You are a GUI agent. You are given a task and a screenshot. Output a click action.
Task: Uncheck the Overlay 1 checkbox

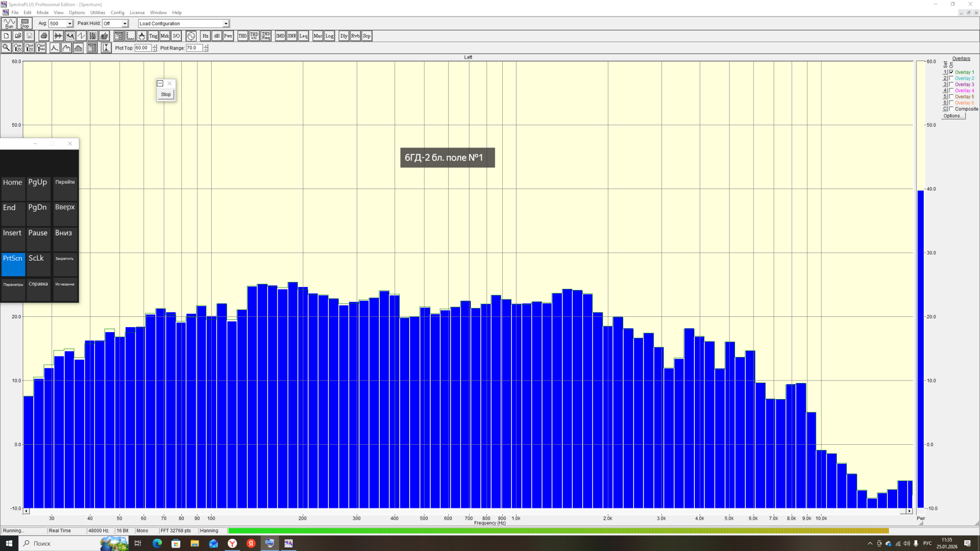pos(952,72)
